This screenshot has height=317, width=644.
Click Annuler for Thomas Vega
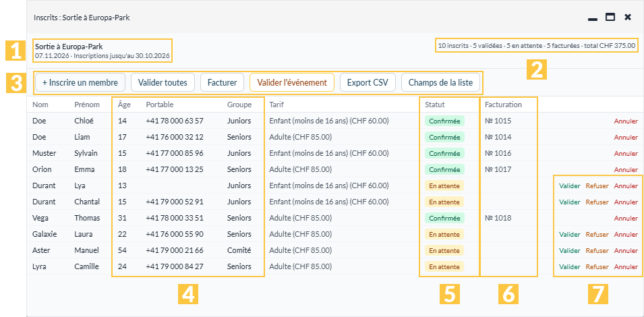(626, 219)
